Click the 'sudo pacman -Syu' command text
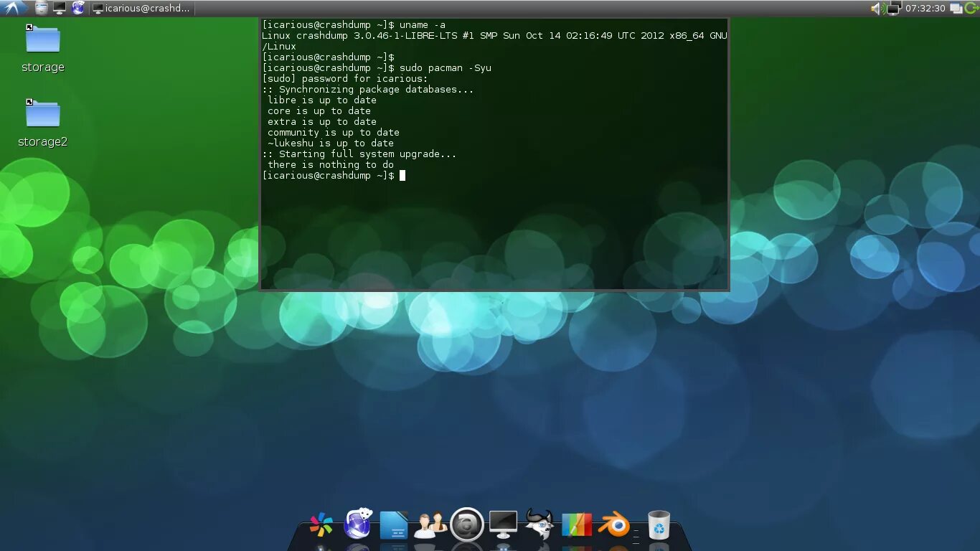The image size is (980, 551). point(446,67)
